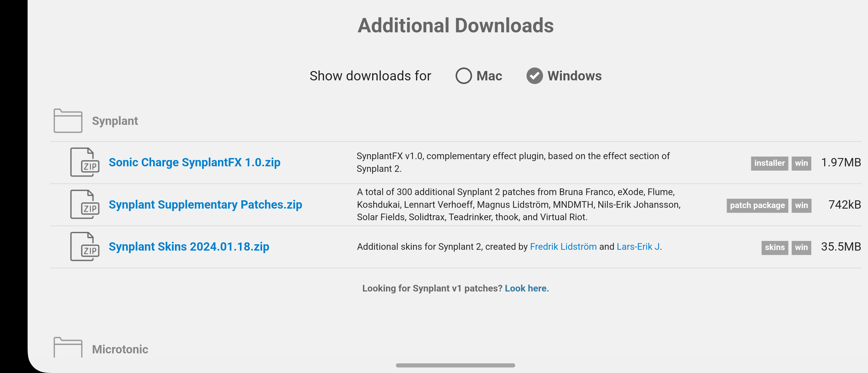The width and height of the screenshot is (868, 373).
Task: Tap the bottom home indicator bar
Action: pyautogui.click(x=455, y=365)
